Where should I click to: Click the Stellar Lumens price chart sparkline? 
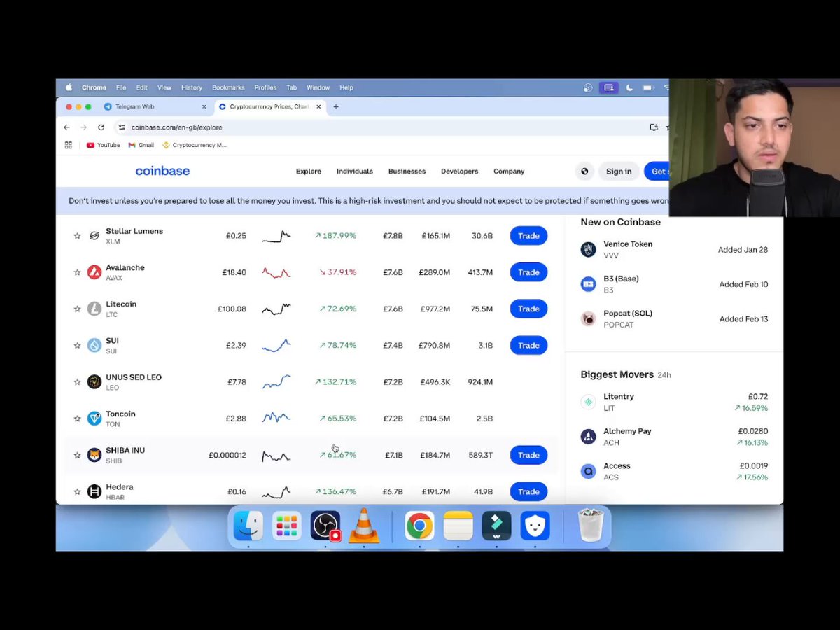(x=276, y=236)
